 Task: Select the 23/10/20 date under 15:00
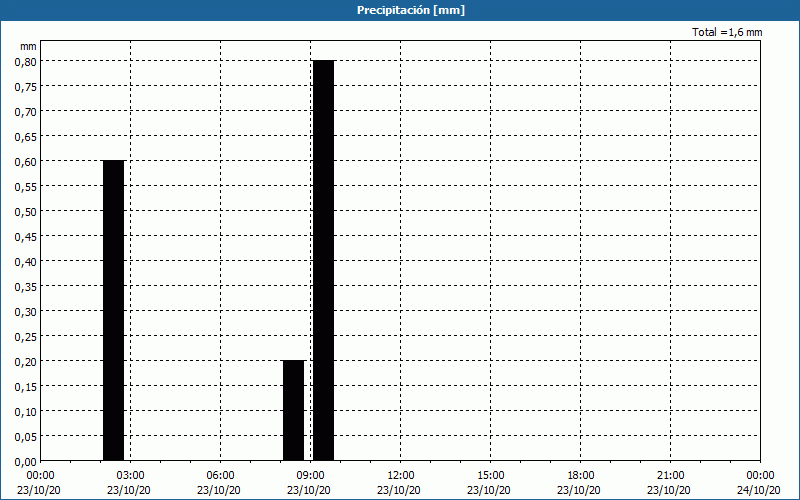(x=489, y=490)
